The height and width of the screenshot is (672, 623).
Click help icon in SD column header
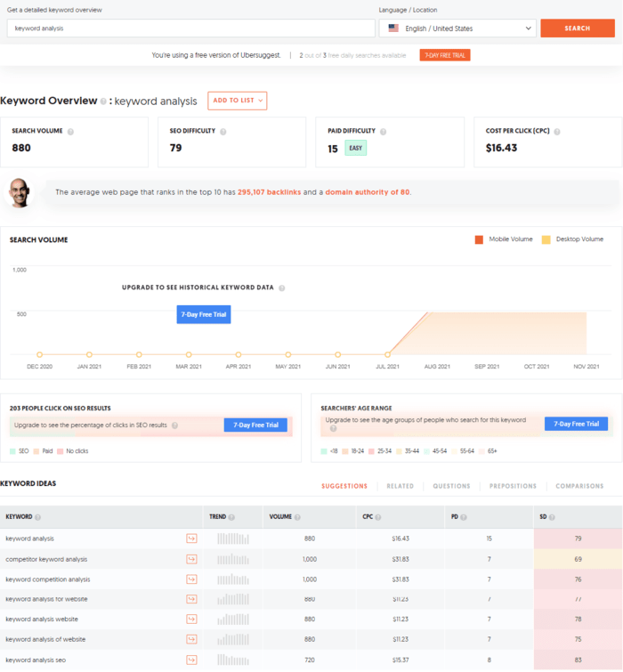[552, 517]
